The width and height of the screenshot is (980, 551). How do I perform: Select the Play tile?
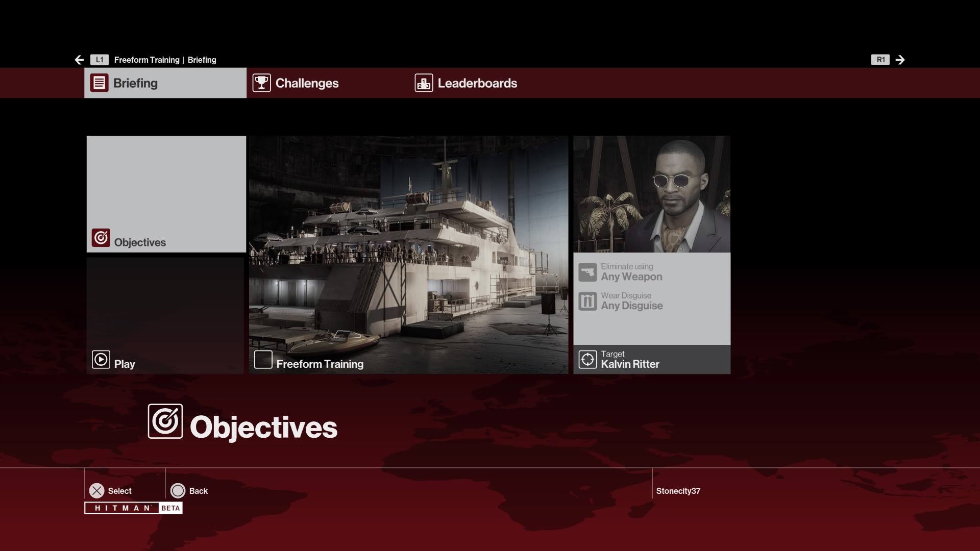166,315
